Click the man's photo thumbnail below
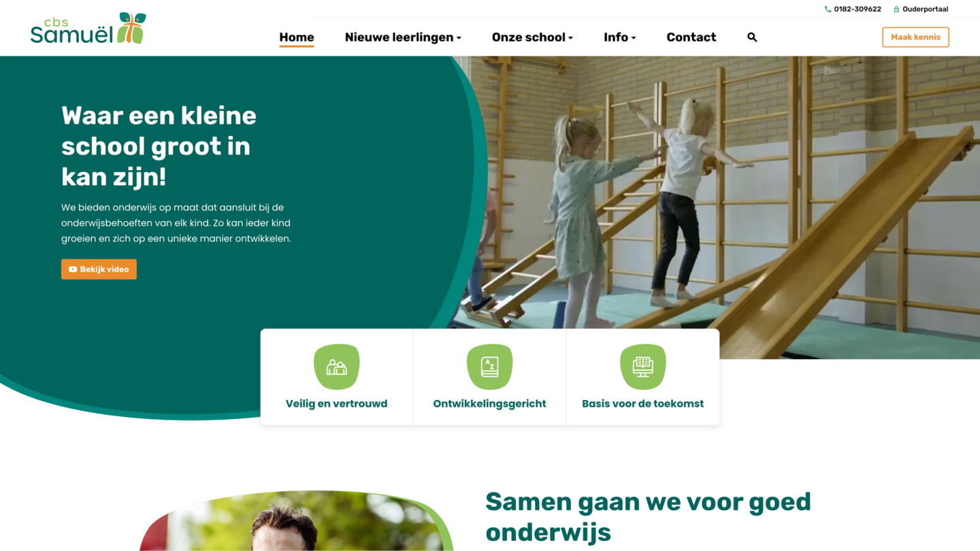This screenshot has width=980, height=551. pyautogui.click(x=296, y=520)
